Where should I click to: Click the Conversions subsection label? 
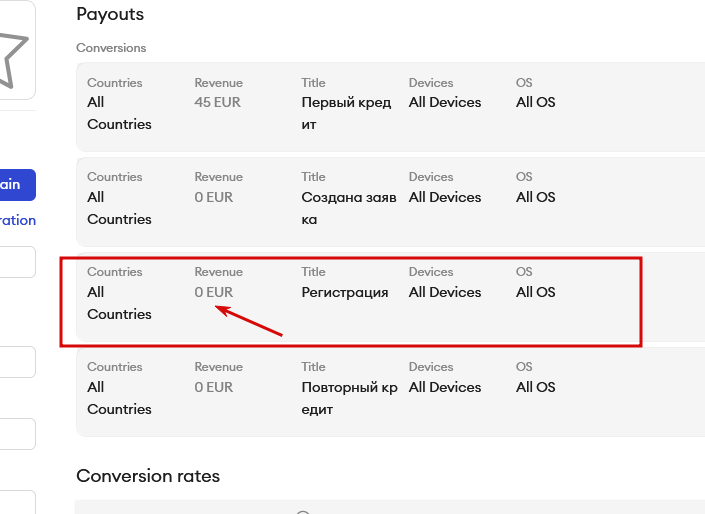pos(111,48)
